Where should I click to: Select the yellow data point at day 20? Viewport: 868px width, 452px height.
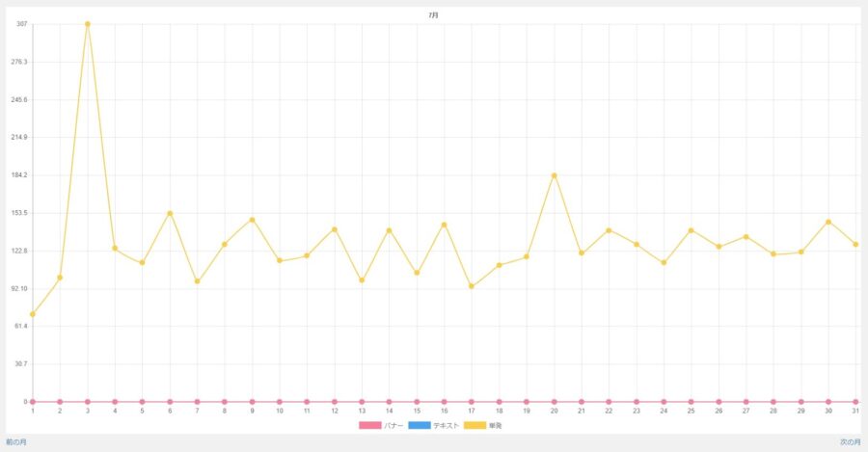coord(555,175)
